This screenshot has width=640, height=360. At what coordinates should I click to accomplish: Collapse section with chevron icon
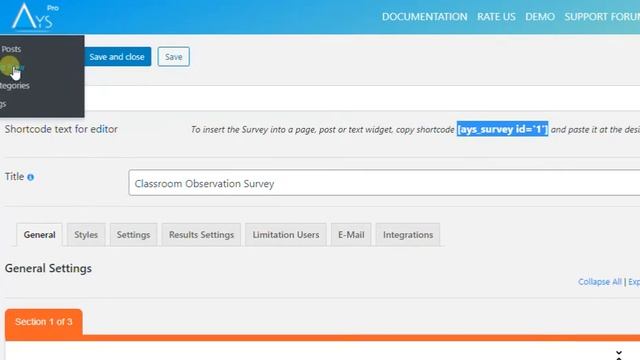click(619, 354)
